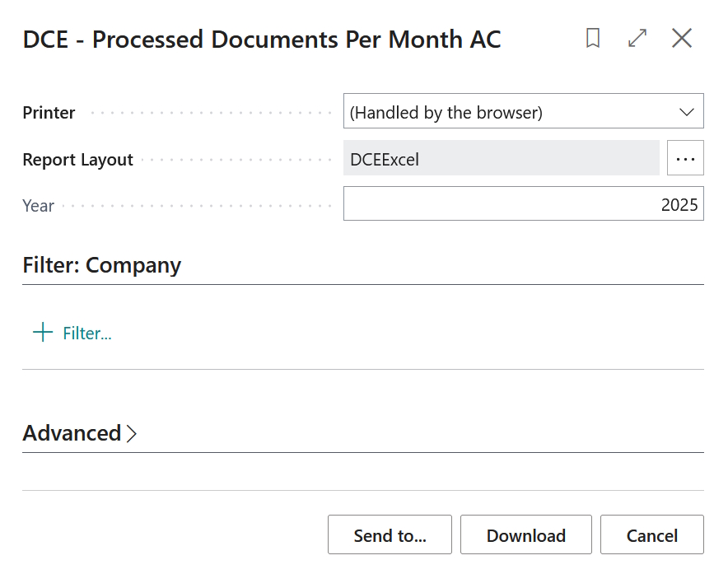Screen dimensions: 728x574
Task: Click the Report Layout field showing DCEExcel
Action: coord(501,158)
